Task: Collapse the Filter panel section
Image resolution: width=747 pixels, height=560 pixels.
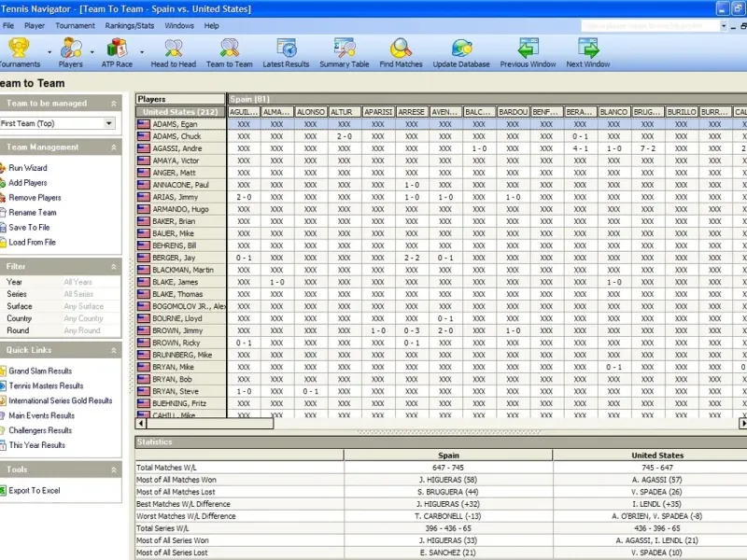Action: pyautogui.click(x=115, y=266)
